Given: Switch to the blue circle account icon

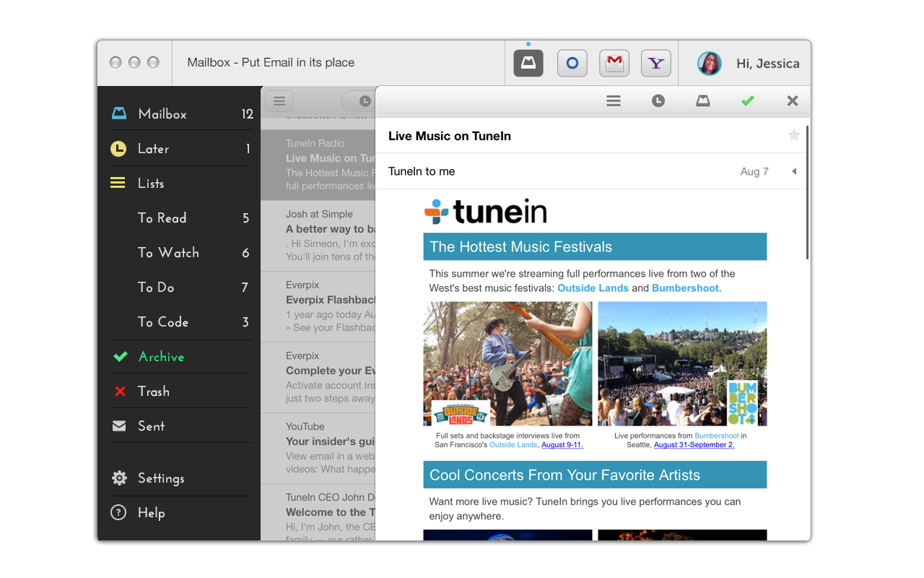Looking at the screenshot, I should pos(572,63).
